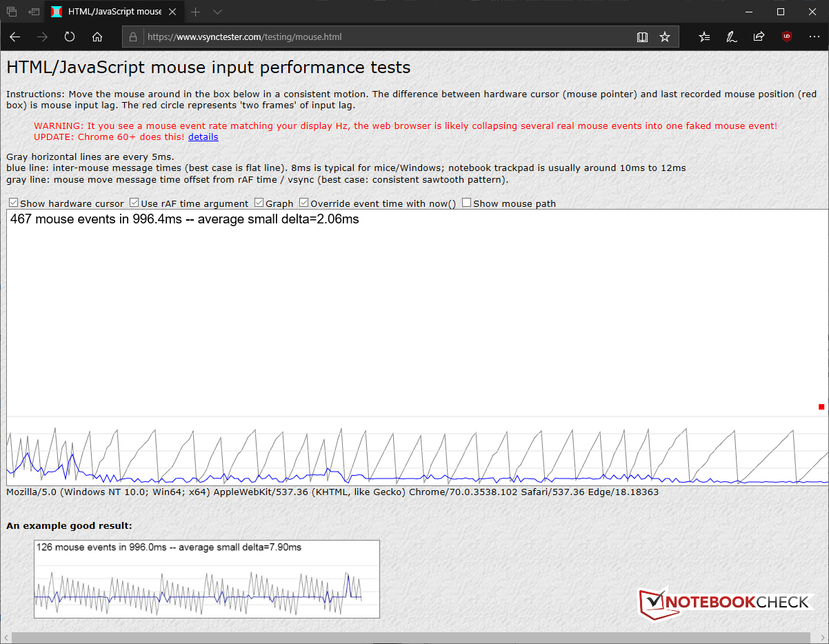Click the page heading text
This screenshot has width=829, height=644.
click(208, 68)
